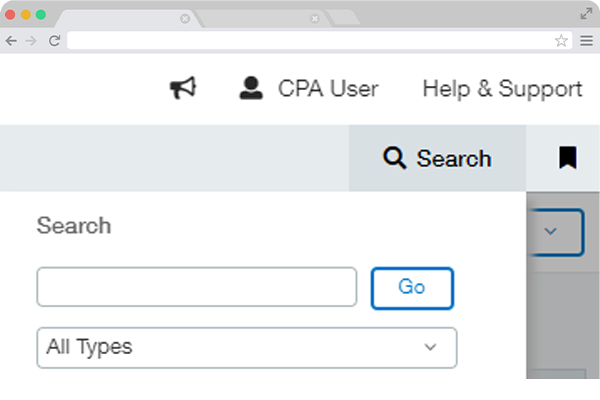Bookmark this page with the star icon
This screenshot has width=600, height=400.
(561, 41)
